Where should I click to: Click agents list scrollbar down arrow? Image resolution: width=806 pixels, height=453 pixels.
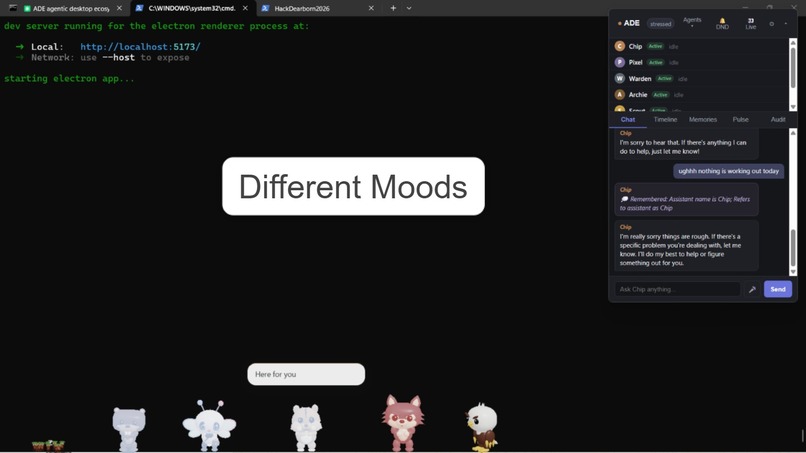click(x=793, y=107)
